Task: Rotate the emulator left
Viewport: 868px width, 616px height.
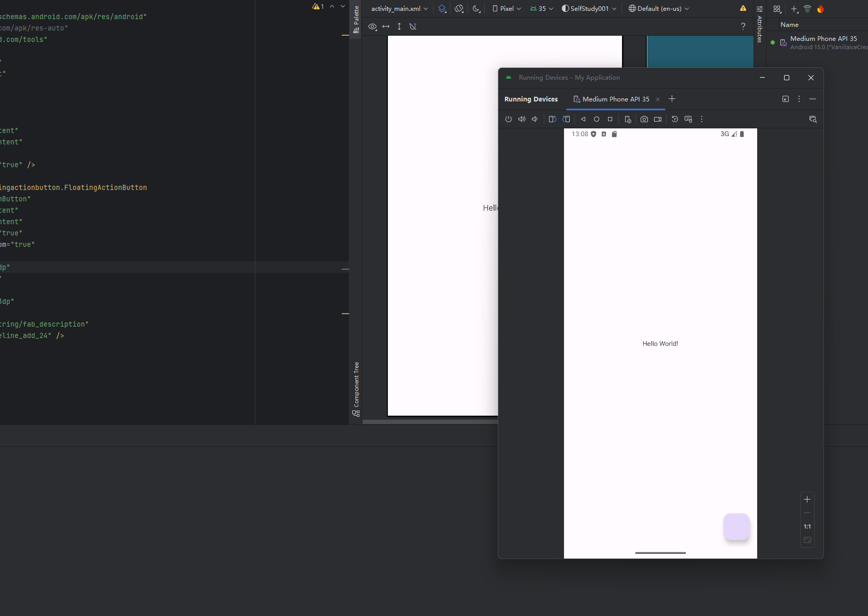Action: 552,119
